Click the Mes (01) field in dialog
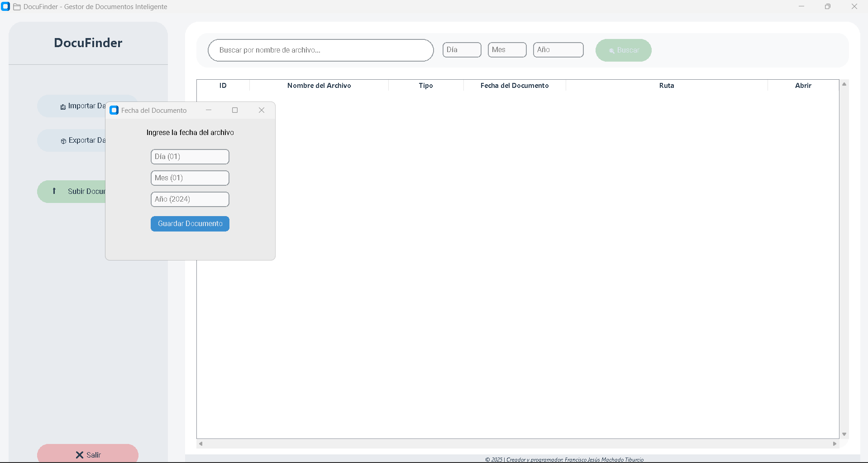The height and width of the screenshot is (463, 868). (190, 178)
